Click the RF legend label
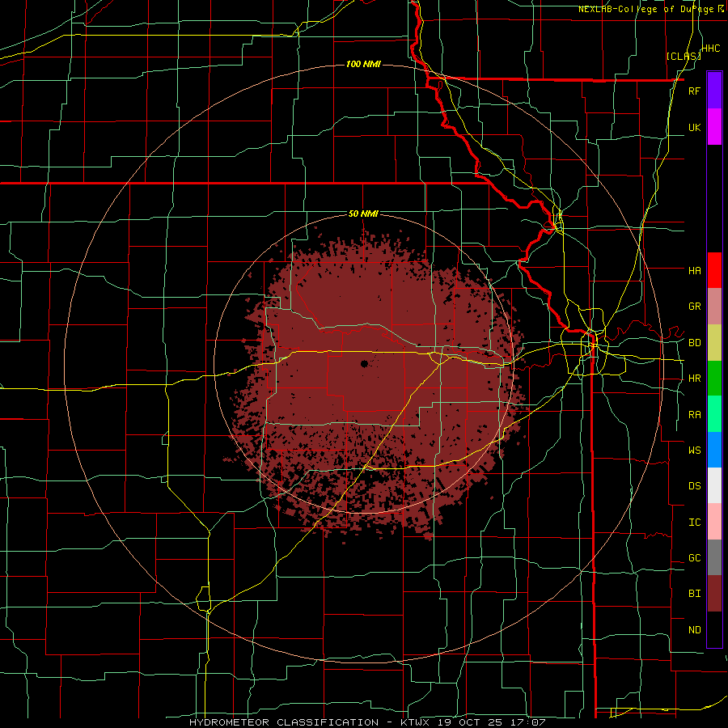This screenshot has width=728, height=728. pyautogui.click(x=694, y=91)
